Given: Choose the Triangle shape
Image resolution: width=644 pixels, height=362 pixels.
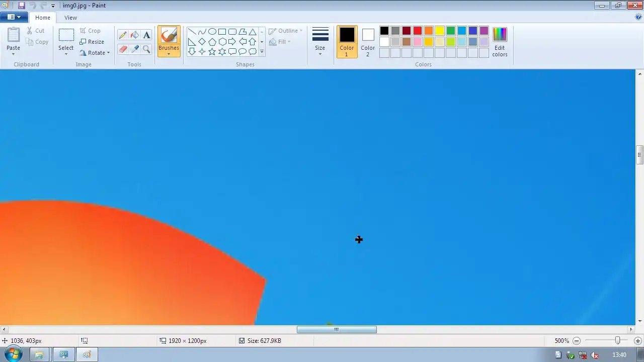Looking at the screenshot, I should point(252,32).
